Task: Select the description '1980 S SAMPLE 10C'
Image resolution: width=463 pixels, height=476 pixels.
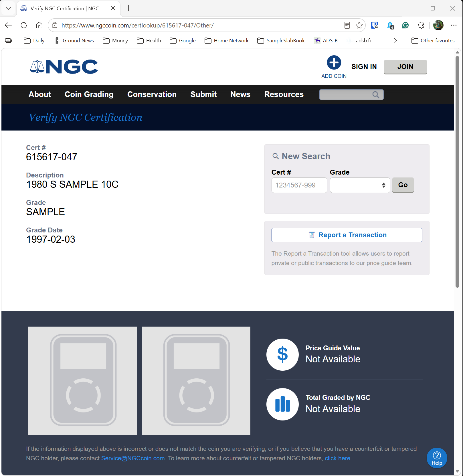Action: pos(72,184)
